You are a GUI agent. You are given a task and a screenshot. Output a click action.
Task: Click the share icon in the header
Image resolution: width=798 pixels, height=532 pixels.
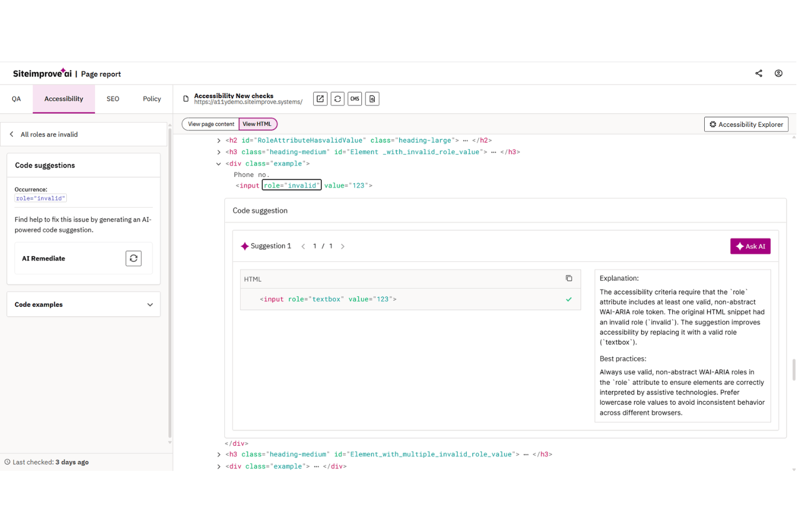(759, 73)
